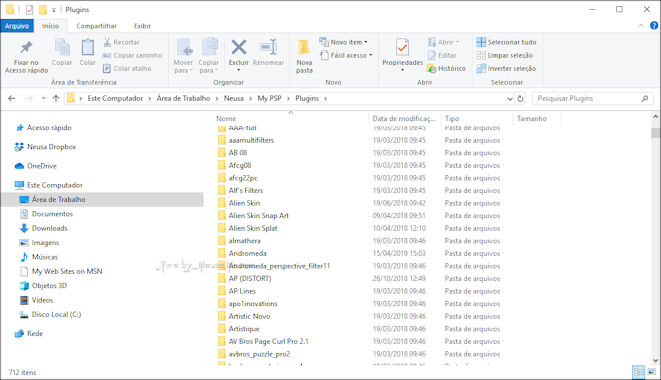Select the Alien Skin Snap Art folder
The image size is (661, 380).
[258, 216]
